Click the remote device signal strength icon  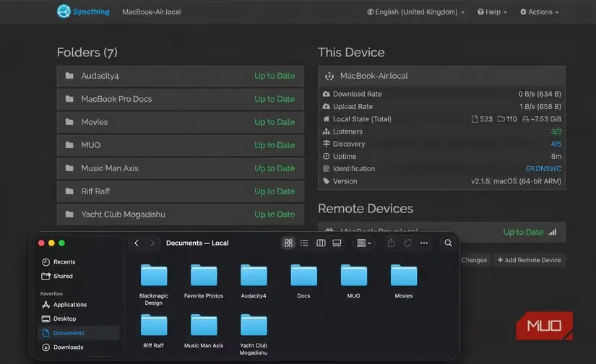point(552,232)
